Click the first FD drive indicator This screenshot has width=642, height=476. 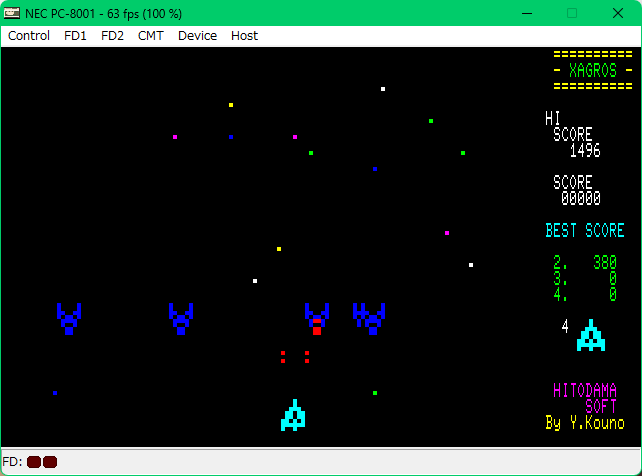coord(34,462)
